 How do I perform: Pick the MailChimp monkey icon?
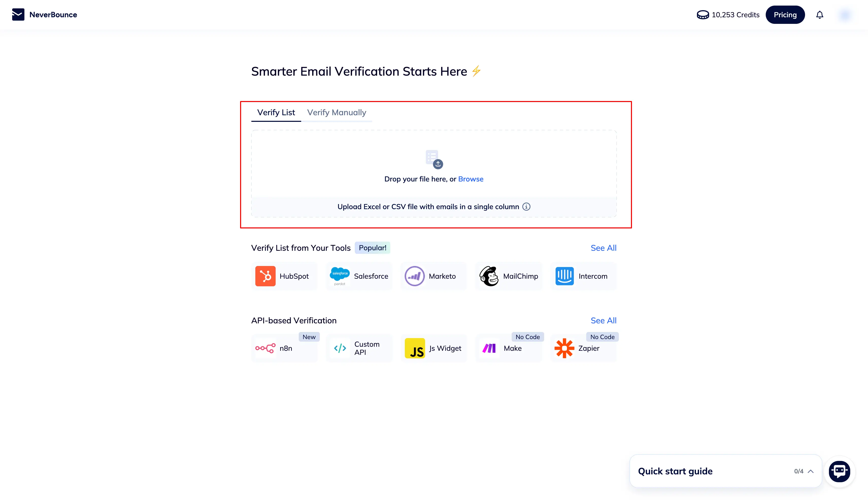(489, 276)
